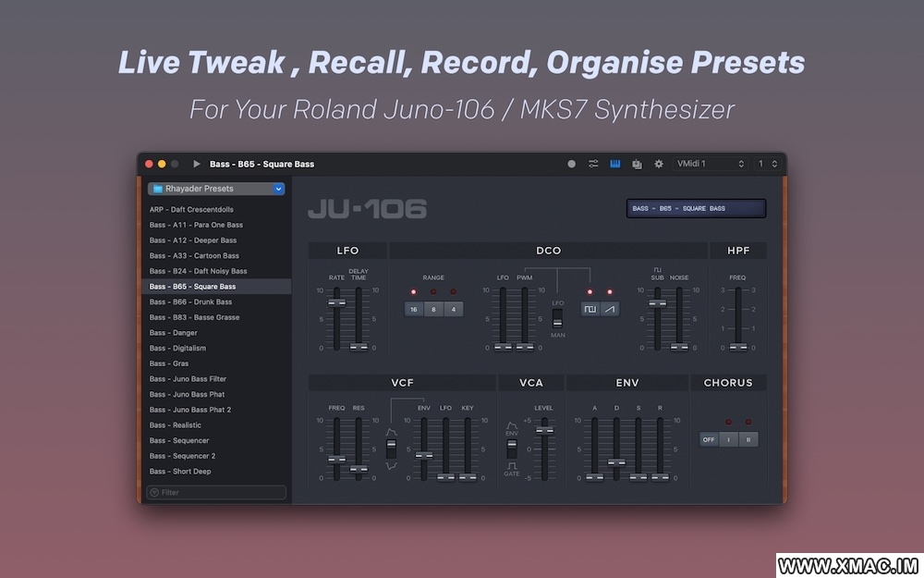Click the JU-106 logo
Screen dimensions: 924x578
[367, 208]
